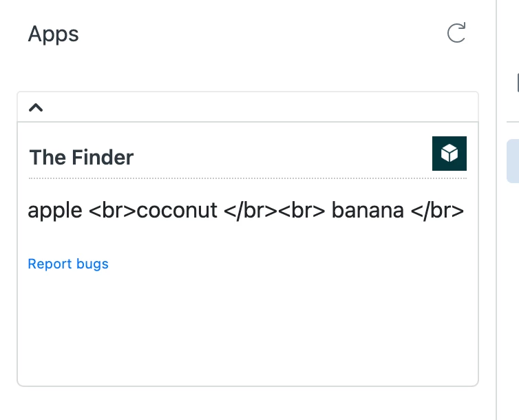Viewport: 519px width, 420px height.
Task: Click The Finder cube app icon
Action: 449,154
